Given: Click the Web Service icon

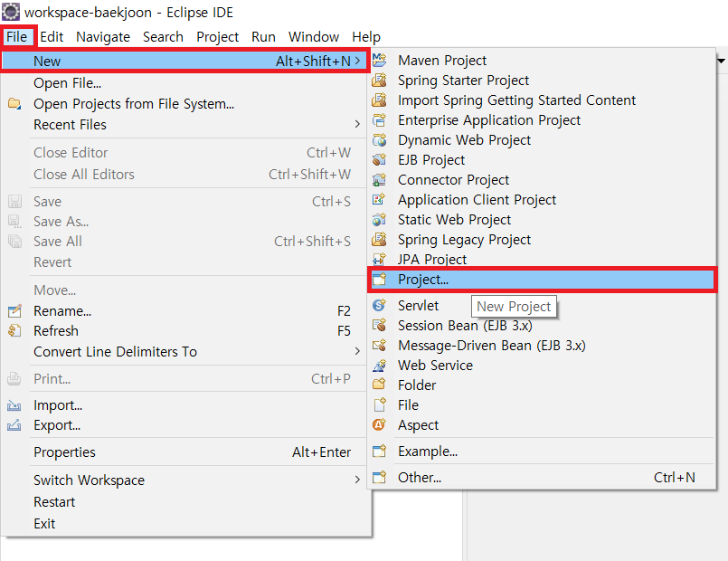Looking at the screenshot, I should [x=379, y=365].
